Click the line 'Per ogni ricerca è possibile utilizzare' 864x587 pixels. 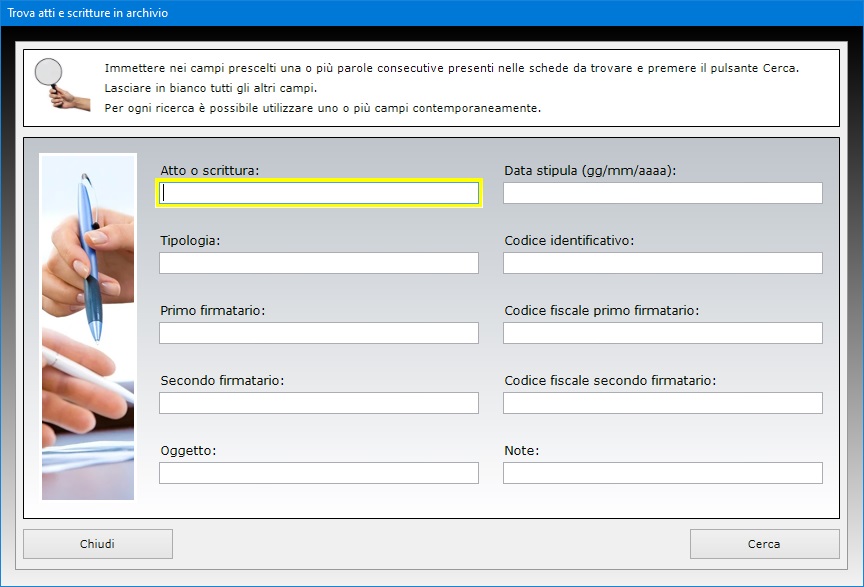322,108
